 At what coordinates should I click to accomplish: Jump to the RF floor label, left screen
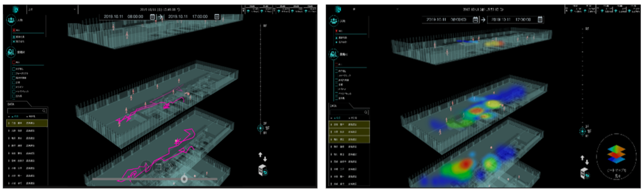[x=265, y=26]
